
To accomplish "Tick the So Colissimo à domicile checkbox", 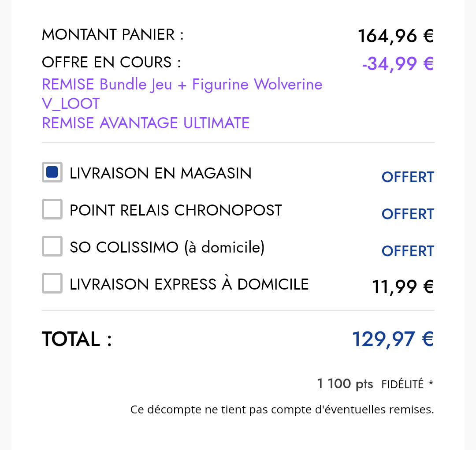I will 52,246.
